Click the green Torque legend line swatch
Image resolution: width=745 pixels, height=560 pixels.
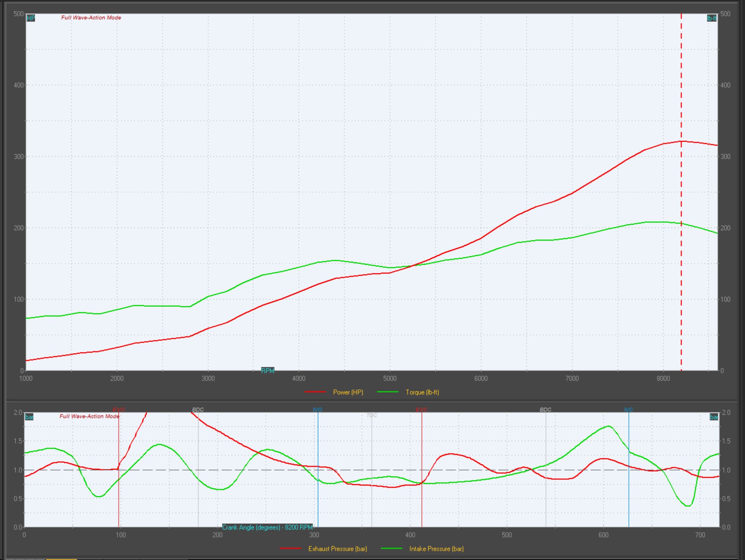coord(387,392)
